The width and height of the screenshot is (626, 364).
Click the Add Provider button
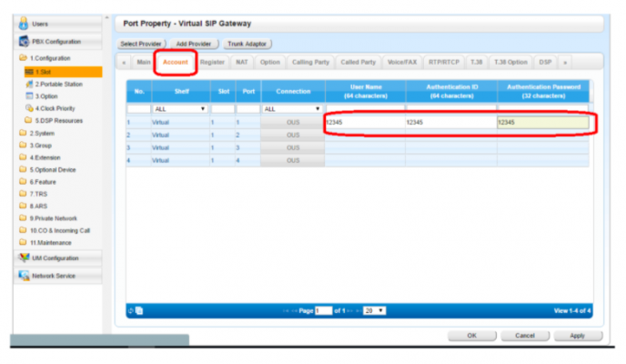tap(194, 44)
